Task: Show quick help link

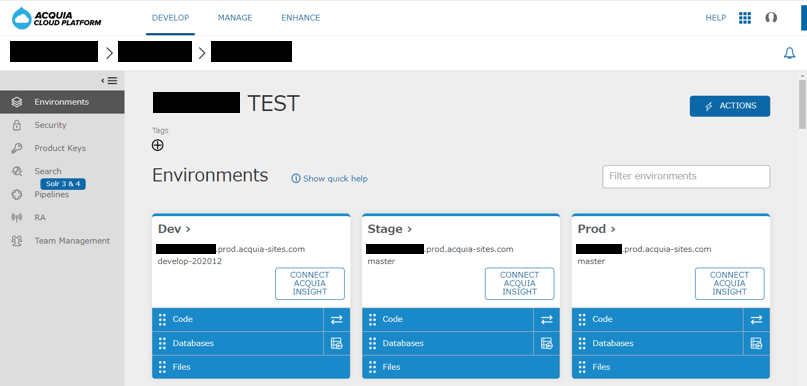Action: point(329,179)
